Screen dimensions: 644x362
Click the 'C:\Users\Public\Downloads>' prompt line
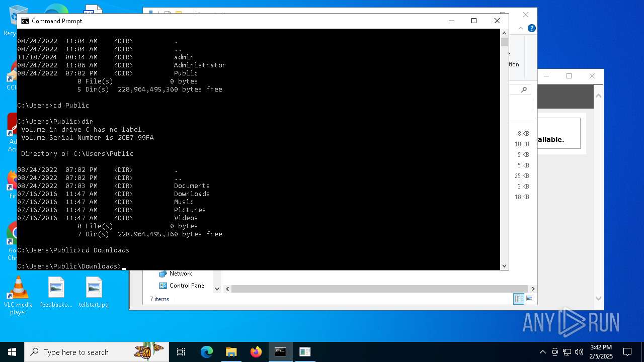pos(69,266)
